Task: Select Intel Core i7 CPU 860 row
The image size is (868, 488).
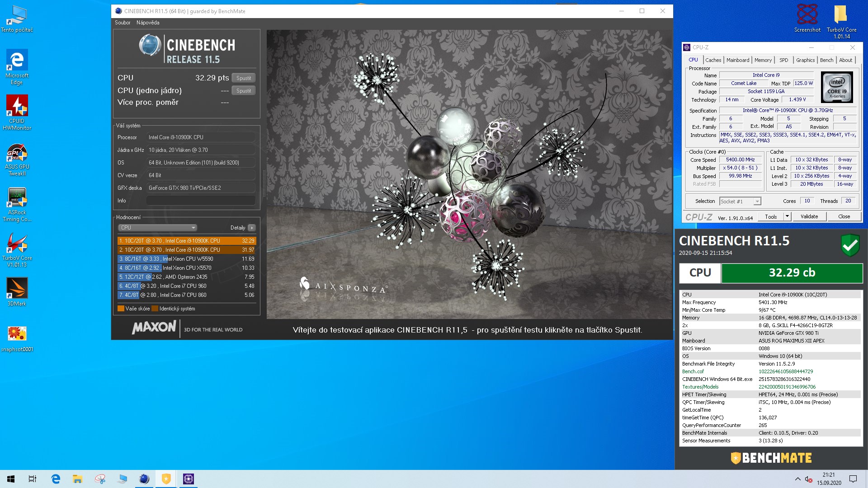Action: click(187, 295)
